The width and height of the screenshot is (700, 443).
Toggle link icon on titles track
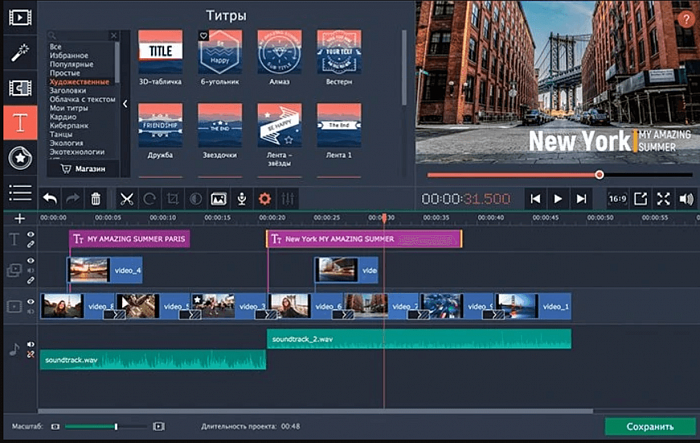(30, 244)
